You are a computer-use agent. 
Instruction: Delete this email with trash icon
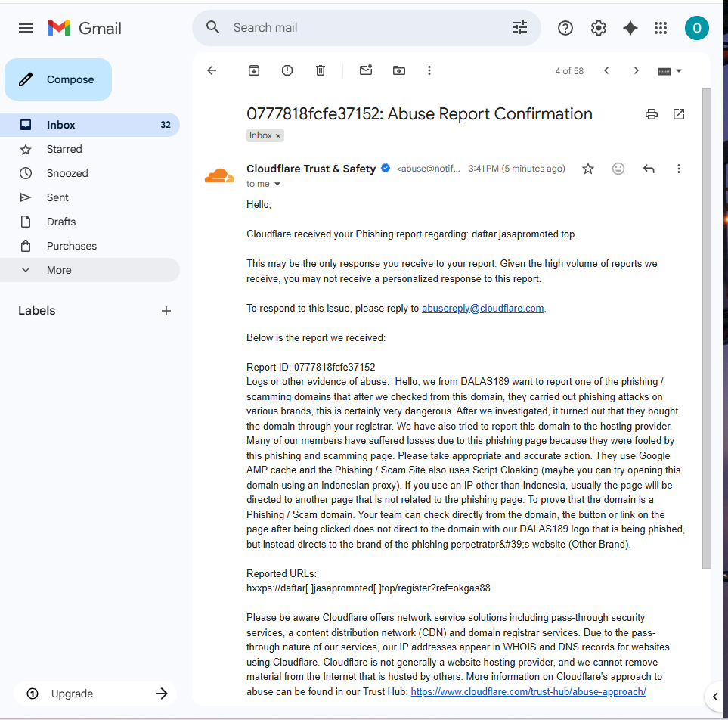pos(321,70)
